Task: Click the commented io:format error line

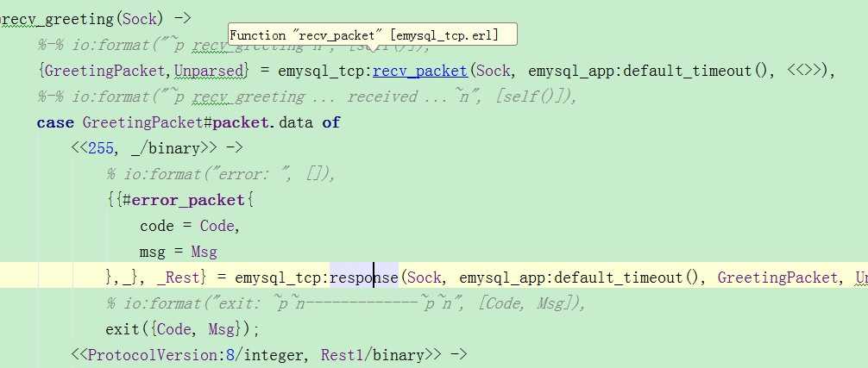Action: coord(221,174)
